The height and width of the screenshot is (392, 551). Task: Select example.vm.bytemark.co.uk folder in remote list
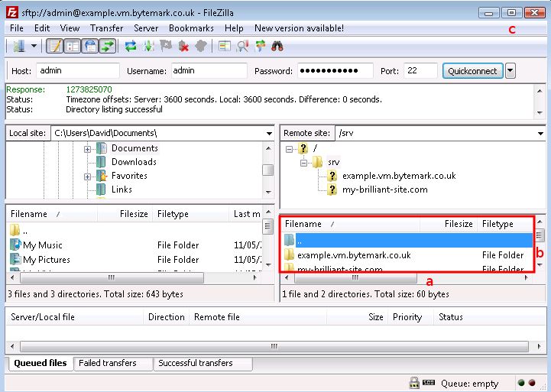(407, 255)
